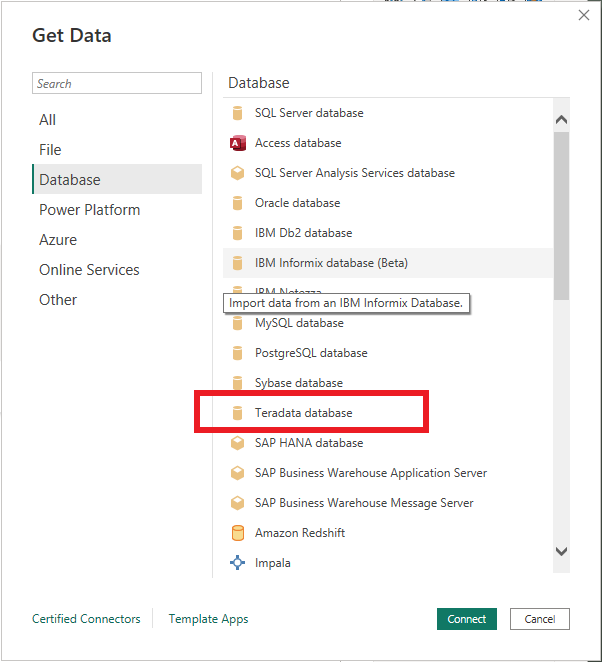Click into the Search field

coord(117,83)
